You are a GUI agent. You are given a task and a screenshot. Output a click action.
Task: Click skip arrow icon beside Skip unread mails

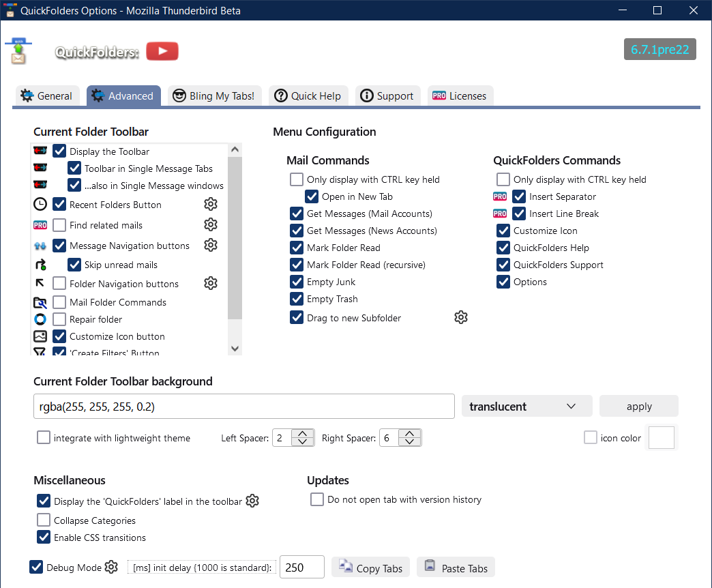[x=41, y=264]
